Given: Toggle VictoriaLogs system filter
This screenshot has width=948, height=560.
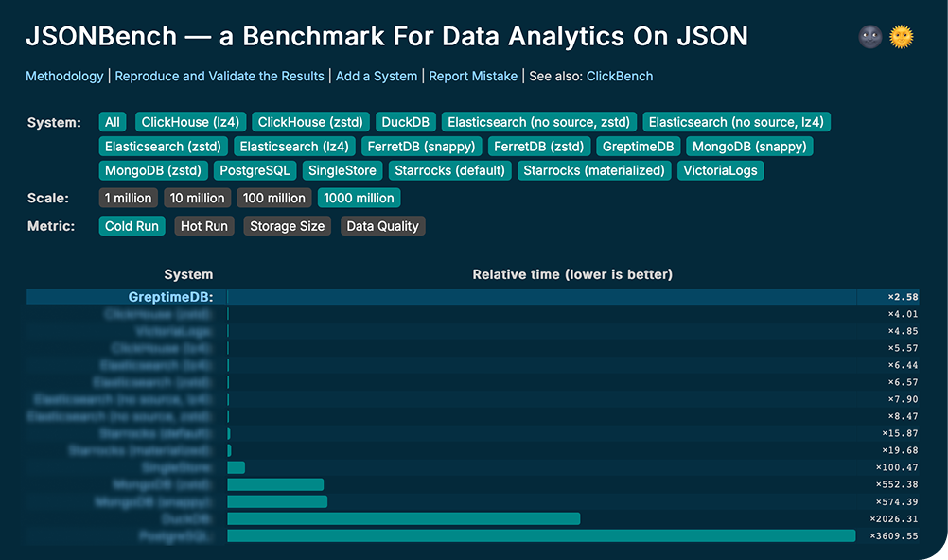Looking at the screenshot, I should pyautogui.click(x=721, y=171).
